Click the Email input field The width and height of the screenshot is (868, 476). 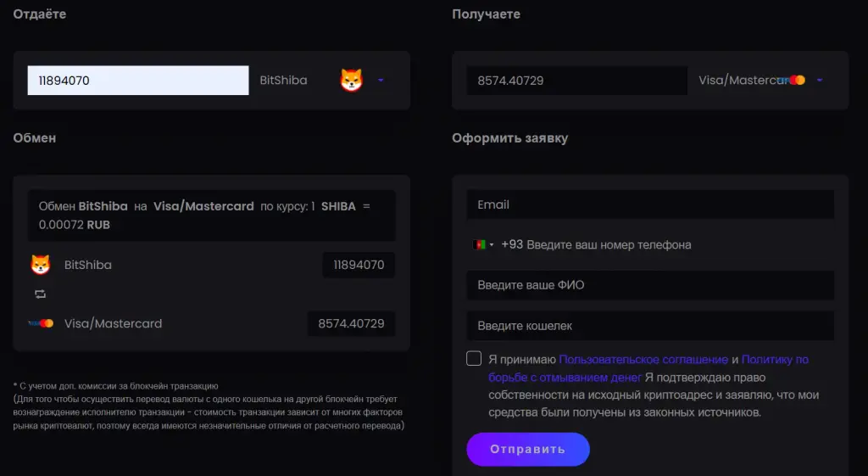(650, 204)
